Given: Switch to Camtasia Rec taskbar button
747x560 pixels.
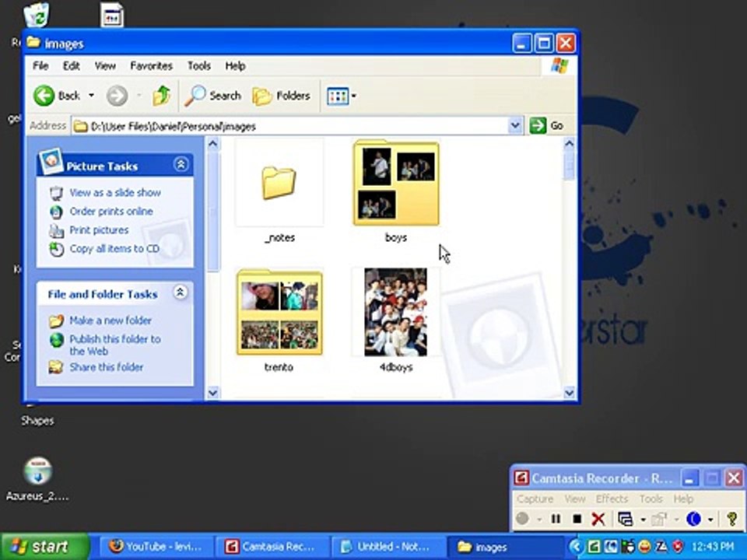Looking at the screenshot, I should click(x=271, y=546).
